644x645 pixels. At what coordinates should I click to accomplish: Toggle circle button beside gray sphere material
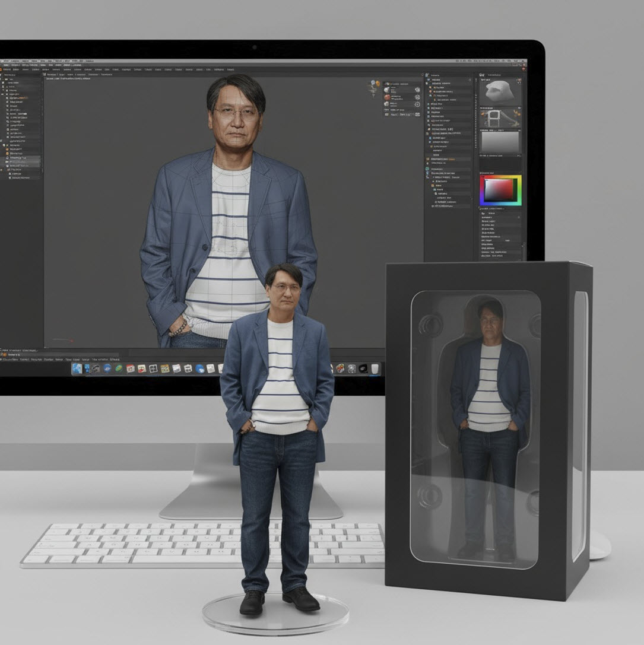click(x=417, y=105)
